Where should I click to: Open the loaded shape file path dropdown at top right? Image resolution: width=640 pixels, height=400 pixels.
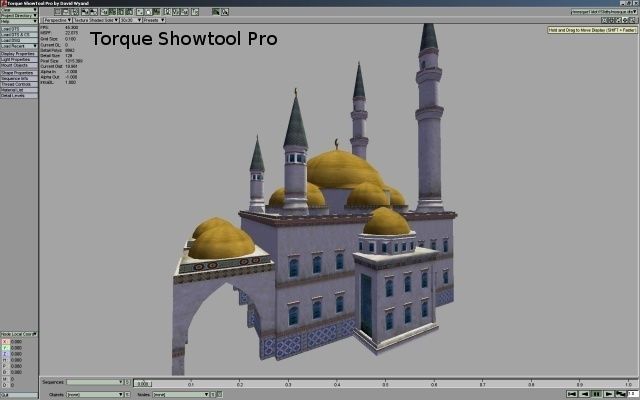click(604, 12)
